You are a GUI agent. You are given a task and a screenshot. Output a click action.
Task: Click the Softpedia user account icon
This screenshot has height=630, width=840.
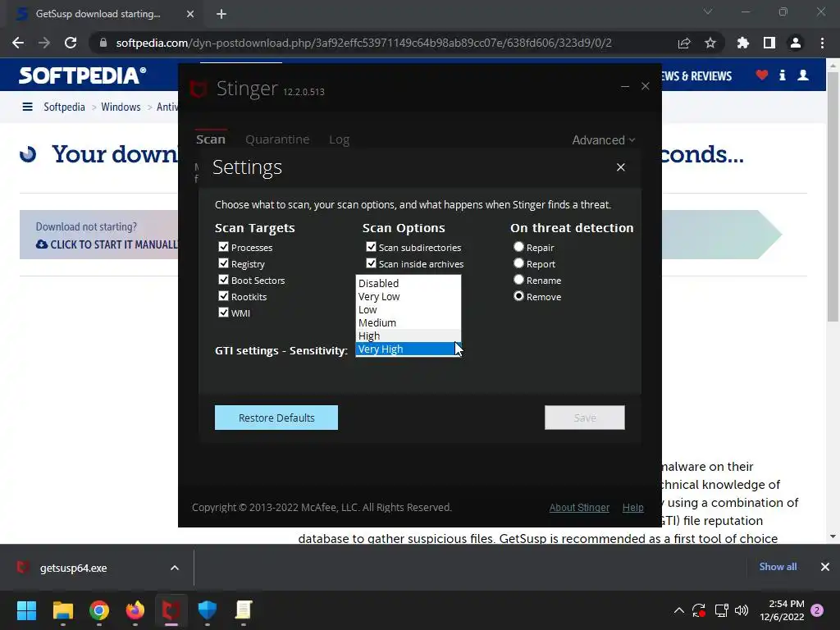[802, 75]
